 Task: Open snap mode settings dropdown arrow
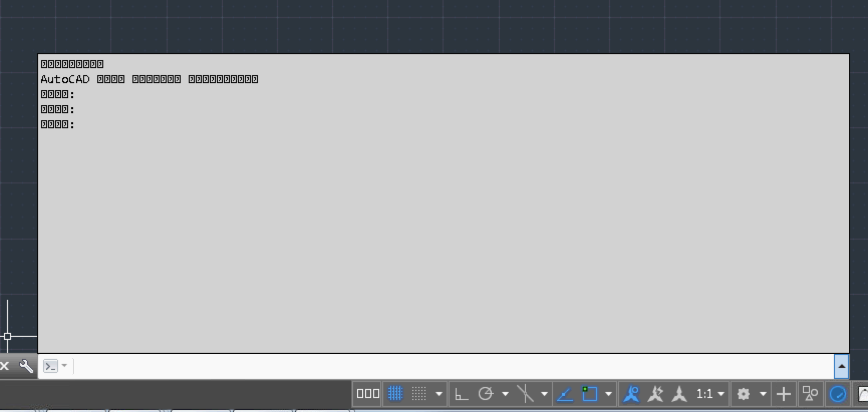pyautogui.click(x=439, y=394)
